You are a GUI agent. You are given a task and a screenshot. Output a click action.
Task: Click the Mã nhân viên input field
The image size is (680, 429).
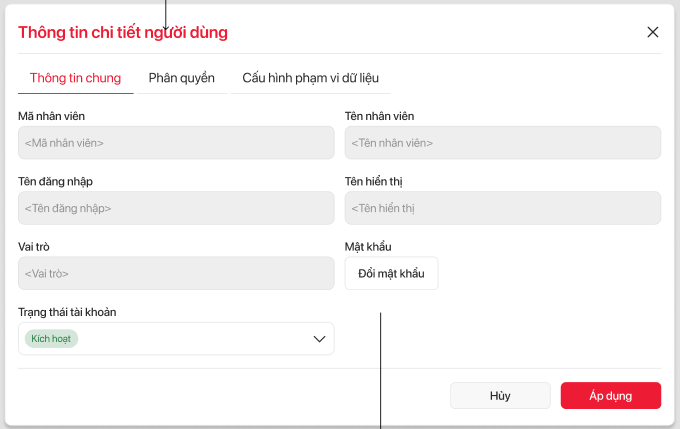(x=176, y=143)
